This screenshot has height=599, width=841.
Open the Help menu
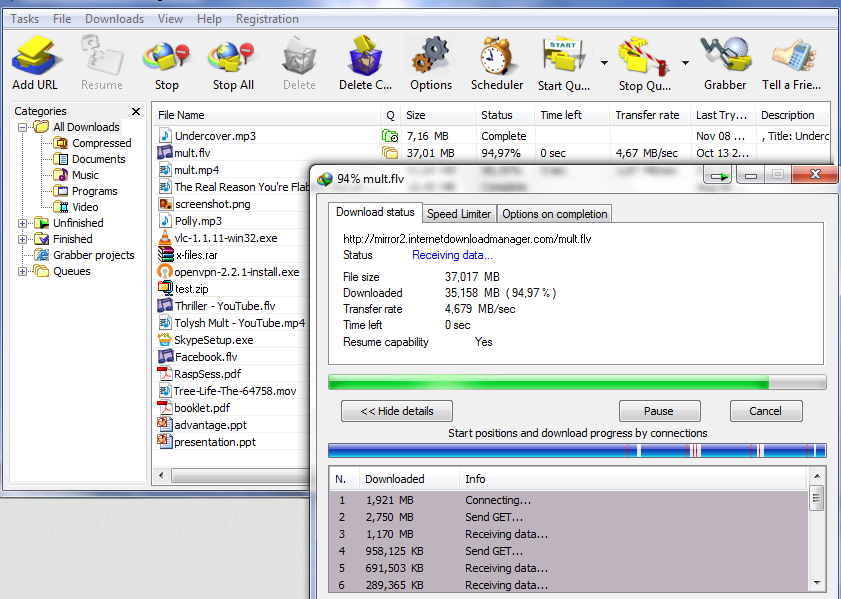click(x=209, y=19)
